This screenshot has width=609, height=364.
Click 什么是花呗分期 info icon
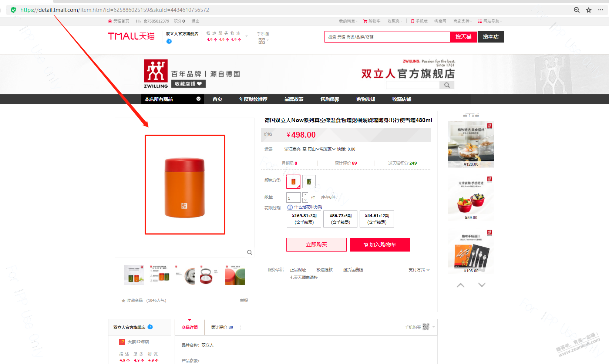pos(290,207)
